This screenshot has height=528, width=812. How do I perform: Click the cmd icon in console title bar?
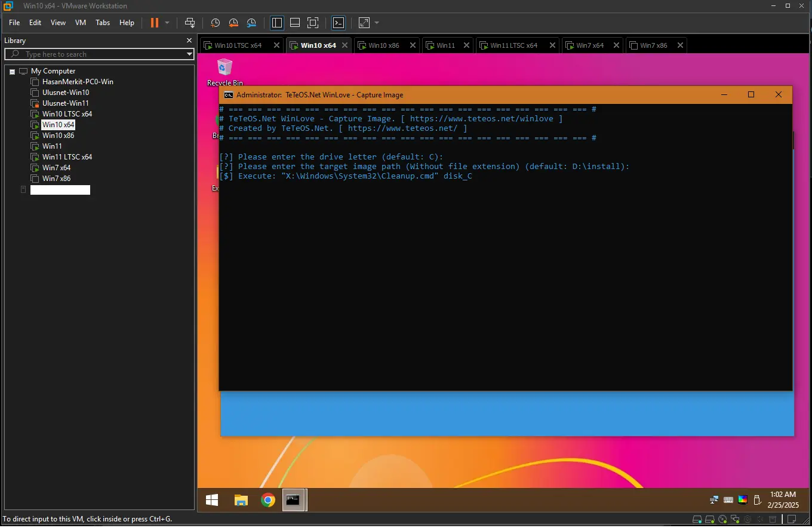pos(228,95)
